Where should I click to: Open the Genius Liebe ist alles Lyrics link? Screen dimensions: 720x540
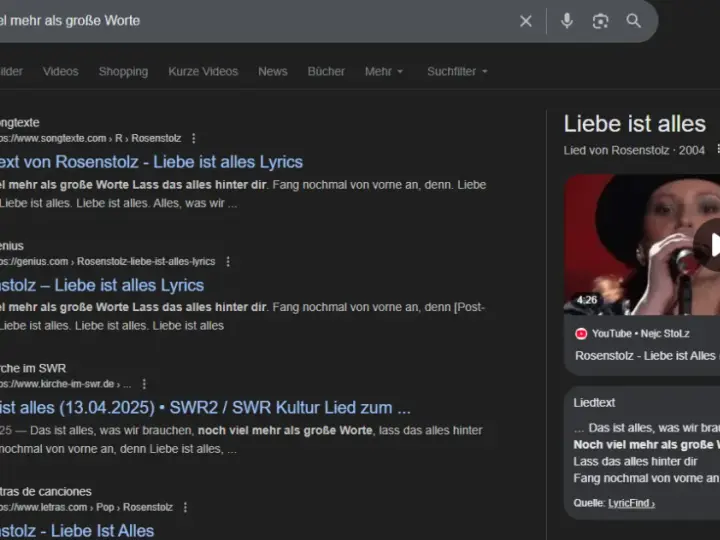pyautogui.click(x=101, y=285)
